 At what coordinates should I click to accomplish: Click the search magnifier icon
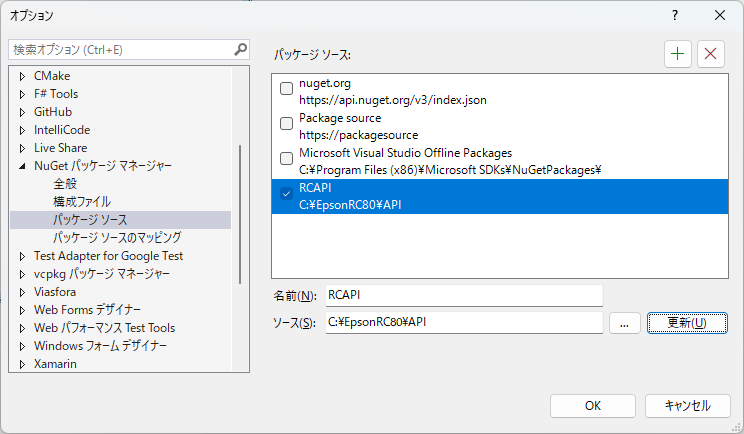(240, 49)
